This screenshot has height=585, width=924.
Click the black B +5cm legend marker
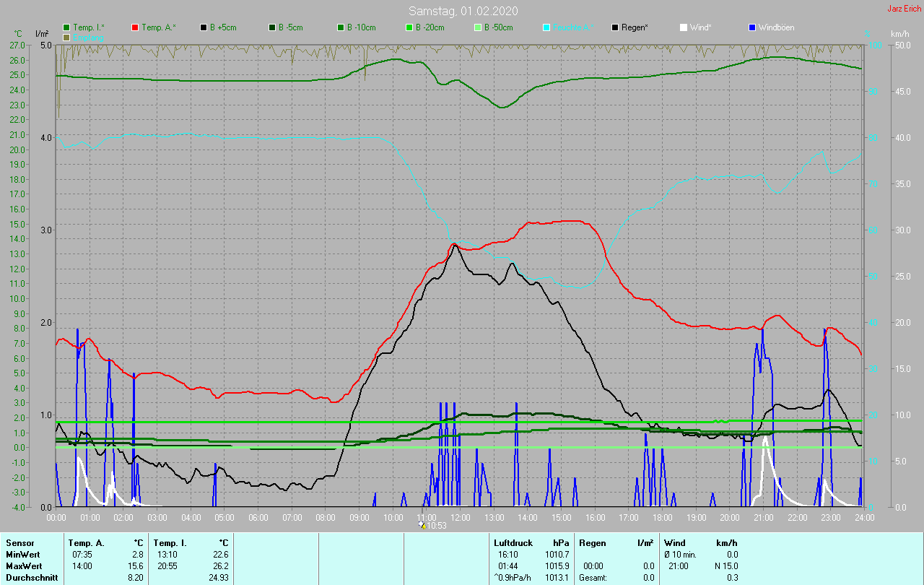point(204,27)
